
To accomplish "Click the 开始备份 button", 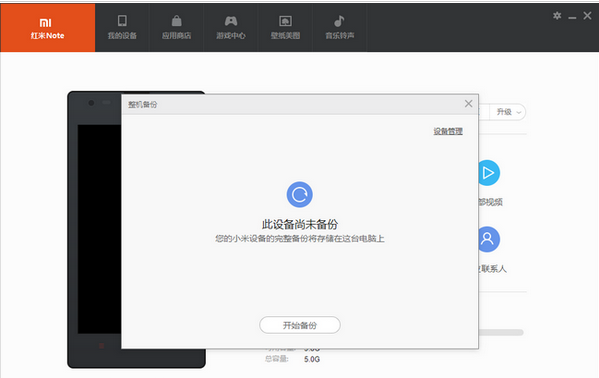I will coord(300,325).
